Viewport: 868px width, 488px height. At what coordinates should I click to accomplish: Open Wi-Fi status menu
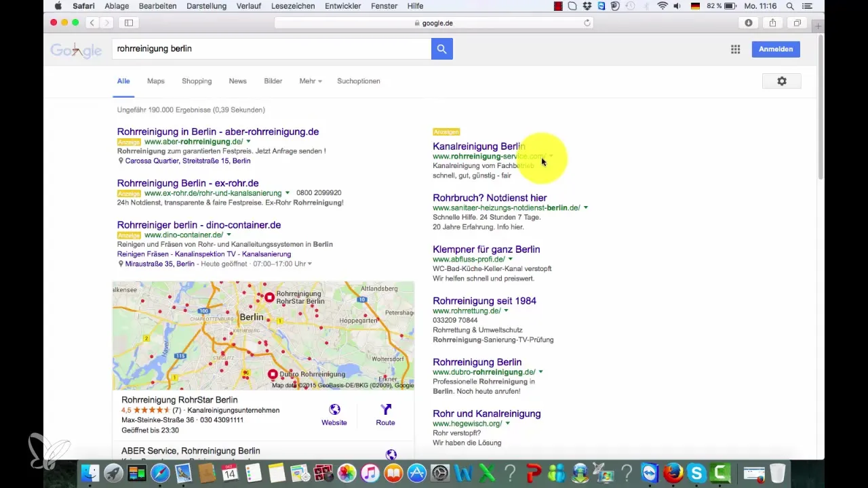[x=663, y=5]
